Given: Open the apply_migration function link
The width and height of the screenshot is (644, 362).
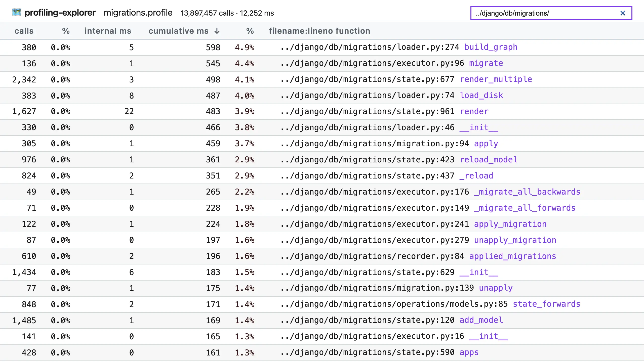Looking at the screenshot, I should pyautogui.click(x=510, y=224).
